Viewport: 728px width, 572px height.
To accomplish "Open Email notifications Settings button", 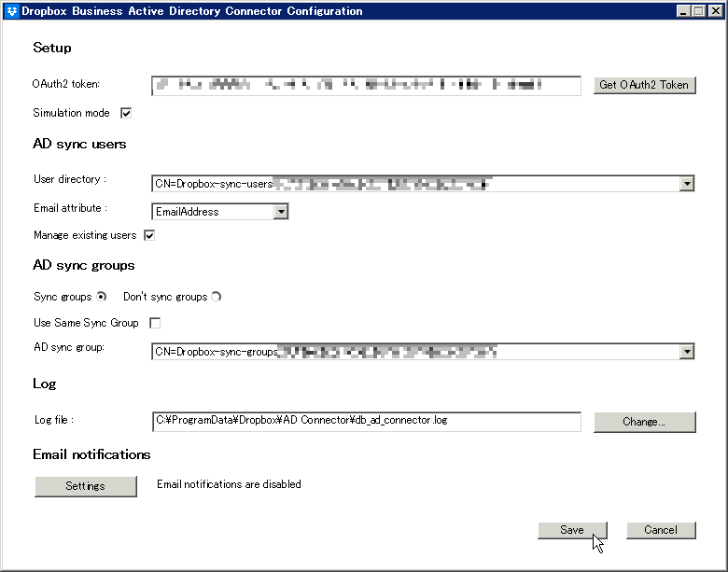I will click(x=86, y=486).
